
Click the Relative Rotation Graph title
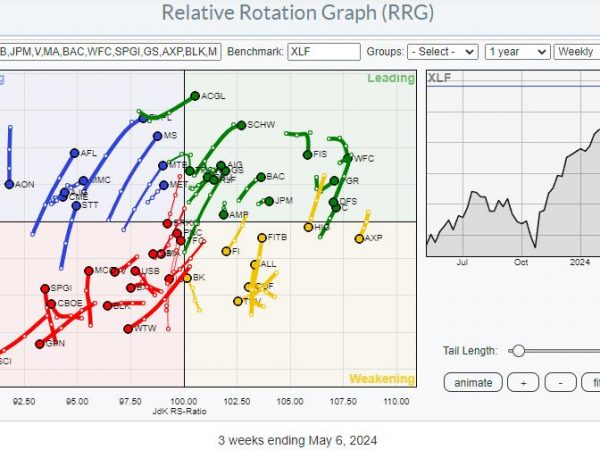(298, 13)
